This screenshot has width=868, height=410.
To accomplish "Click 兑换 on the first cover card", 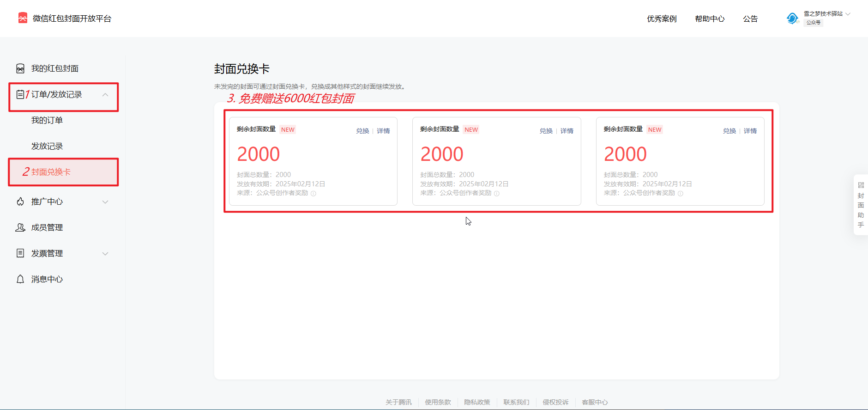I will pyautogui.click(x=362, y=131).
